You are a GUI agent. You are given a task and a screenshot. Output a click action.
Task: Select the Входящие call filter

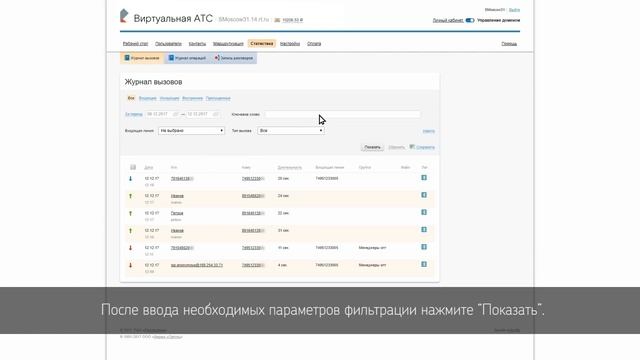(x=147, y=98)
